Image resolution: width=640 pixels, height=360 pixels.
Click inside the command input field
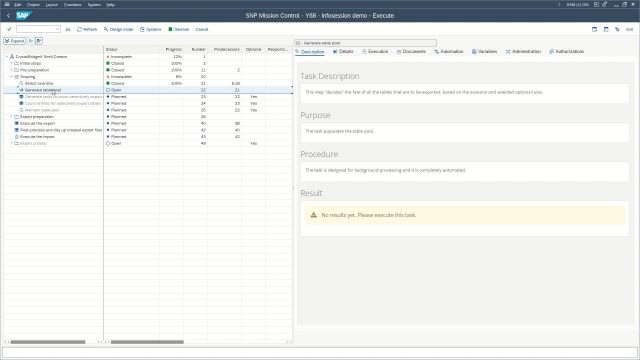click(36, 29)
